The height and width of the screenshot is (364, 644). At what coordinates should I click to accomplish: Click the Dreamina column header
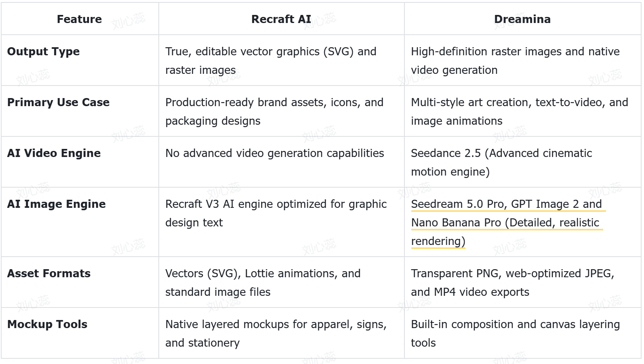522,19
